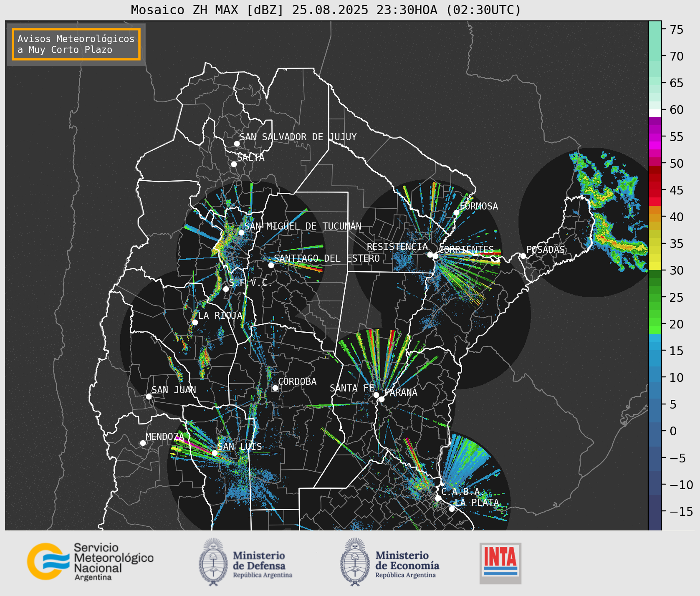Screen dimensions: 700x596
Task: Click the INTA logo
Action: [x=500, y=563]
